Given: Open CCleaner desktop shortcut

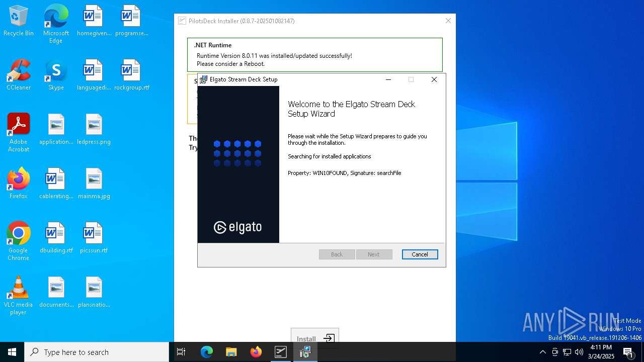Looking at the screenshot, I should tap(19, 75).
